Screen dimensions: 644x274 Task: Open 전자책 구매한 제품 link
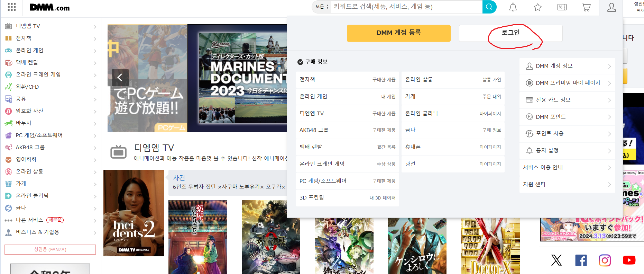pos(348,80)
